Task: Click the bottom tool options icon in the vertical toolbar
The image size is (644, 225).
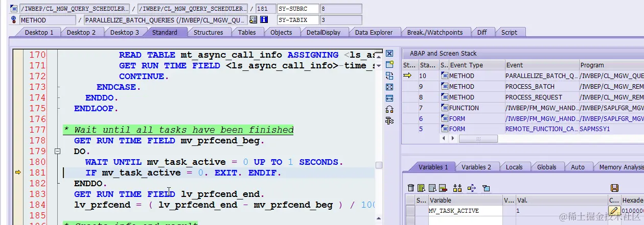Action: click(x=389, y=120)
